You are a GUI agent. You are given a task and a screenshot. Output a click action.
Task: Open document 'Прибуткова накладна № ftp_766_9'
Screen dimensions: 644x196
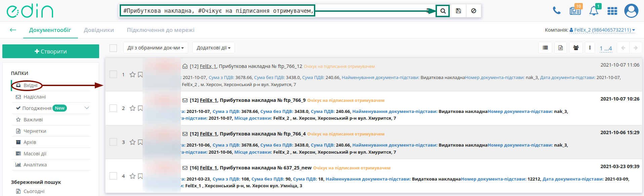point(263,100)
